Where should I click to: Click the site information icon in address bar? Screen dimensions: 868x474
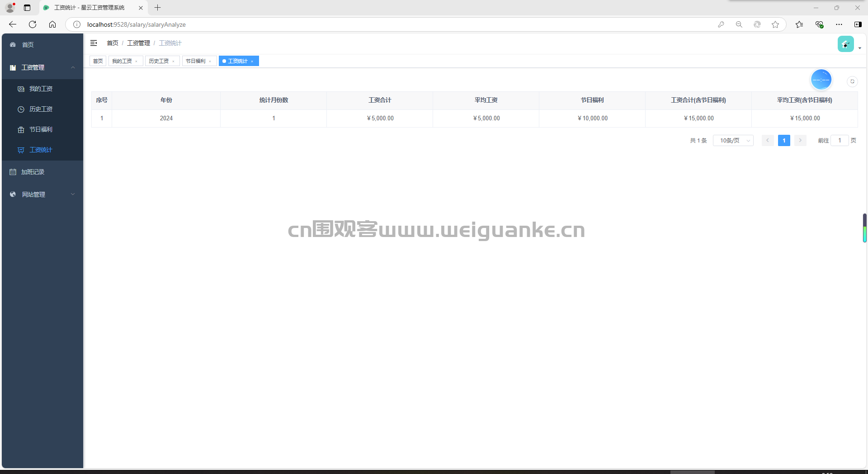click(x=77, y=24)
